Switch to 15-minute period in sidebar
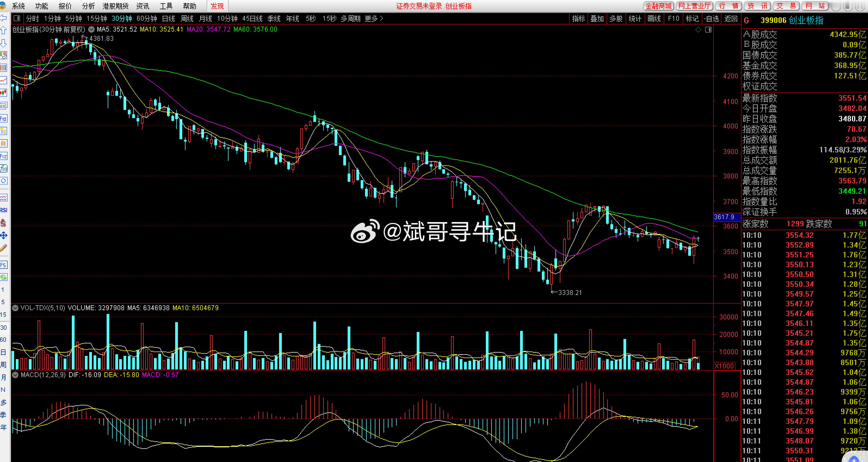The height and width of the screenshot is (462, 868). click(3, 315)
